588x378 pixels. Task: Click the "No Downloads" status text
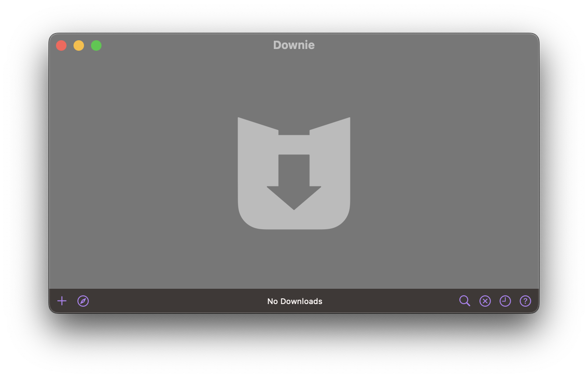pyautogui.click(x=294, y=301)
